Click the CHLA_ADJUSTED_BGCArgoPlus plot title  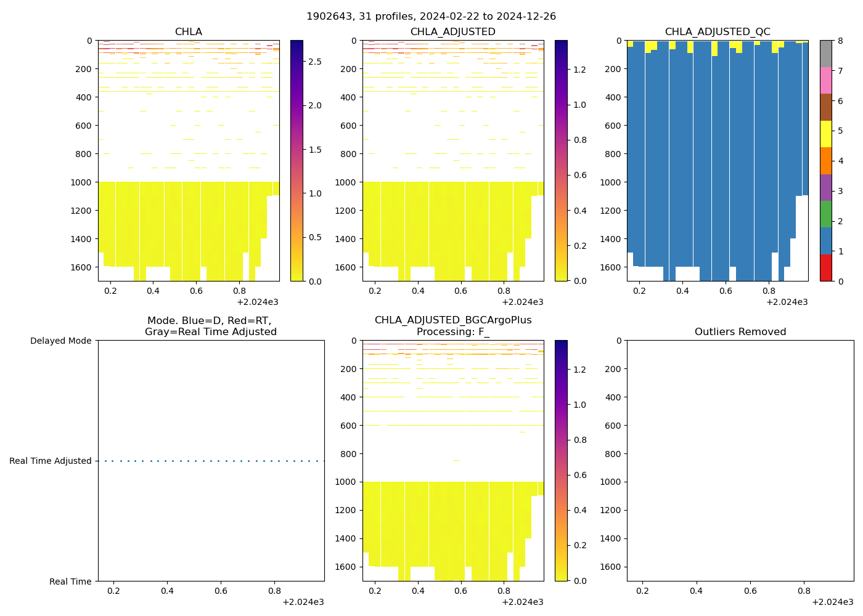tap(452, 326)
